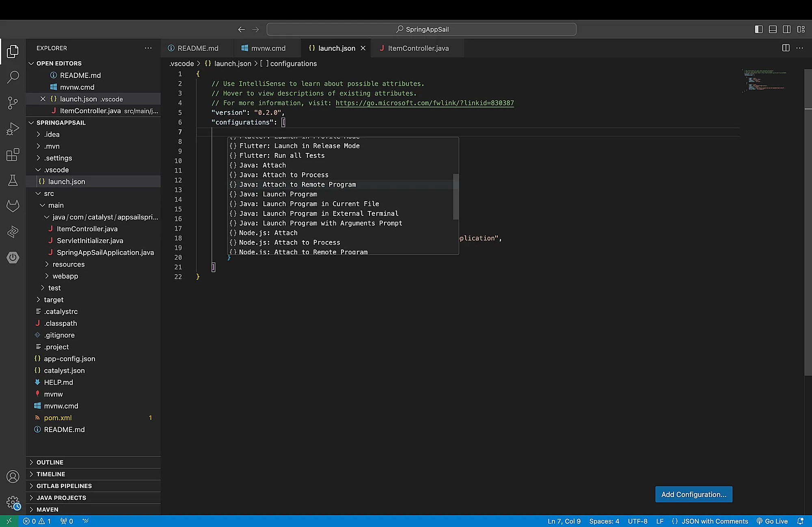812x527 pixels.
Task: Click 'Ln 7, Col 9' in status bar
Action: pyautogui.click(x=564, y=521)
